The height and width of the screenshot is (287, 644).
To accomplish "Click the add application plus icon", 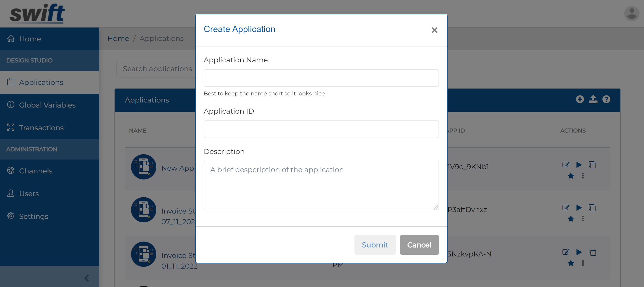I will (580, 99).
